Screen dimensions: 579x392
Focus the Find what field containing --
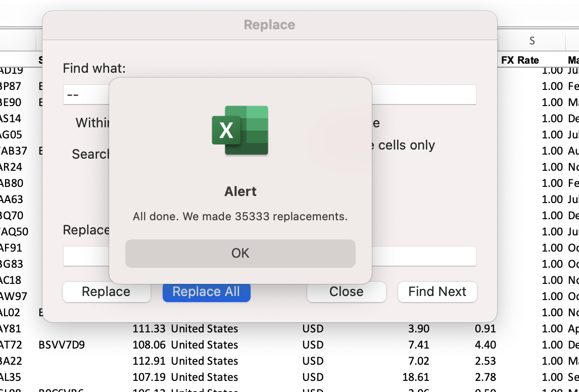tap(86, 95)
